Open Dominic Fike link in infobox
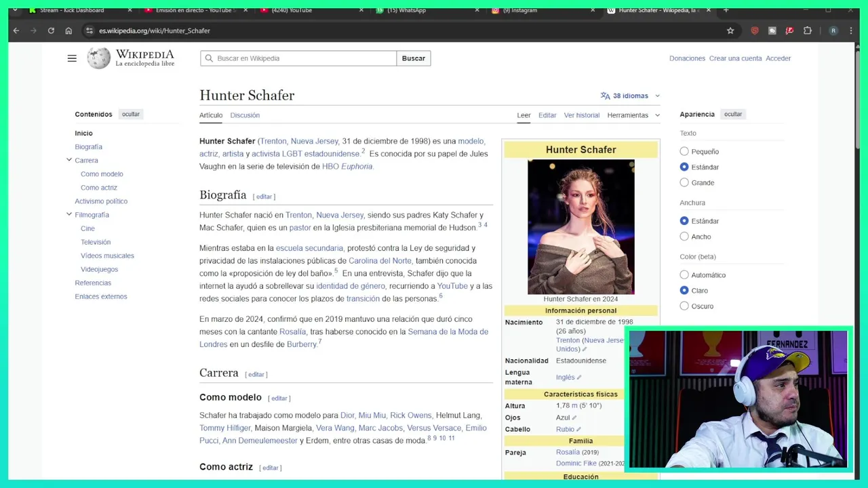This screenshot has width=868, height=488. pyautogui.click(x=576, y=464)
